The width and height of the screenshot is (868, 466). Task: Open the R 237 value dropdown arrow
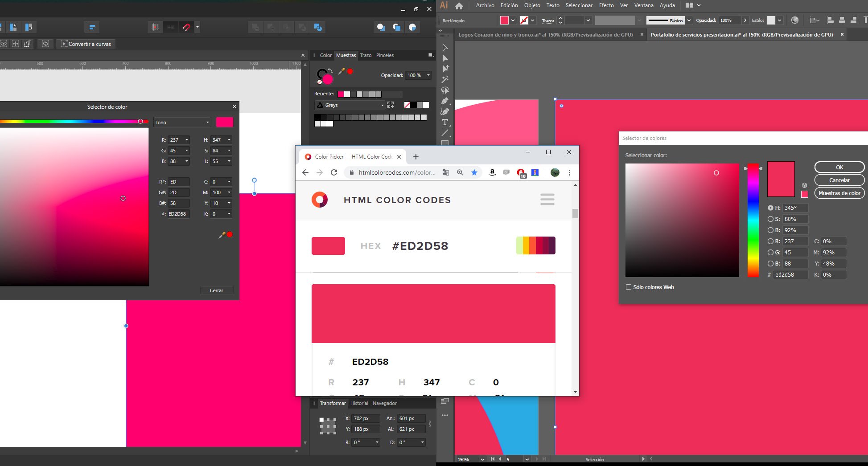point(187,140)
